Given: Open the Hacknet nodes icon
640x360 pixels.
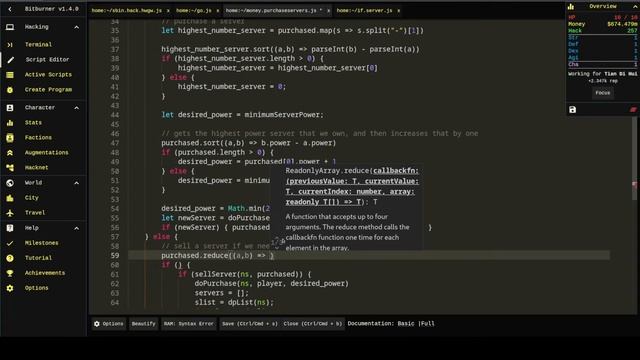Looking at the screenshot, I should (10, 168).
